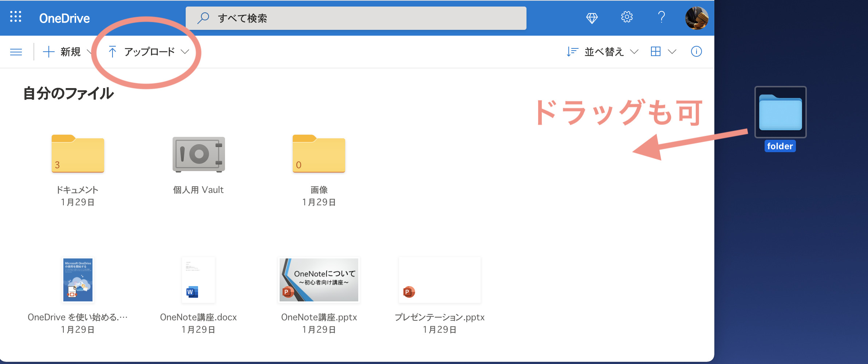Open the account profile picture
The image size is (868, 364).
pyautogui.click(x=697, y=18)
